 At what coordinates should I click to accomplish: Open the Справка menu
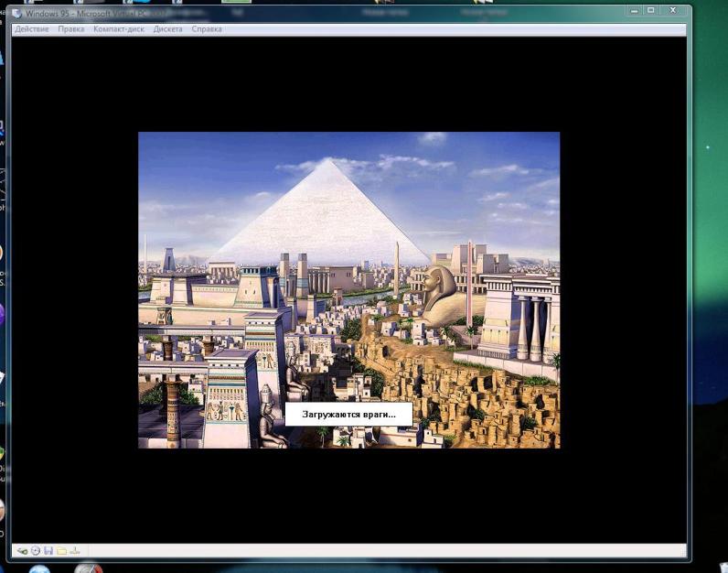(x=207, y=28)
